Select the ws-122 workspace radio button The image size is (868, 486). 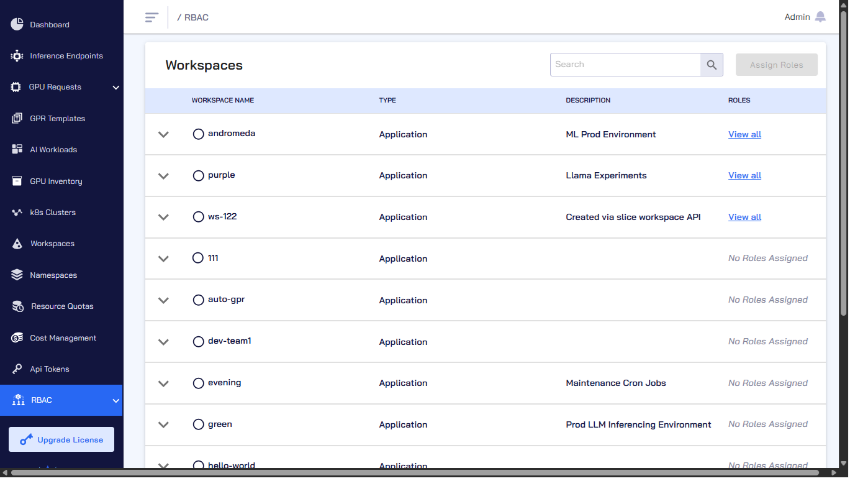coord(199,217)
